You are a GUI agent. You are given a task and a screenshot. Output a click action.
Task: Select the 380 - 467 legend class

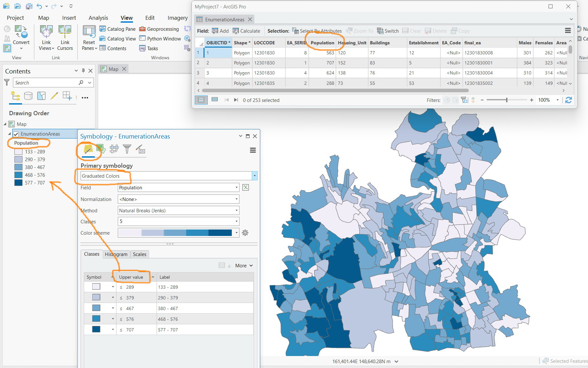coord(30,167)
